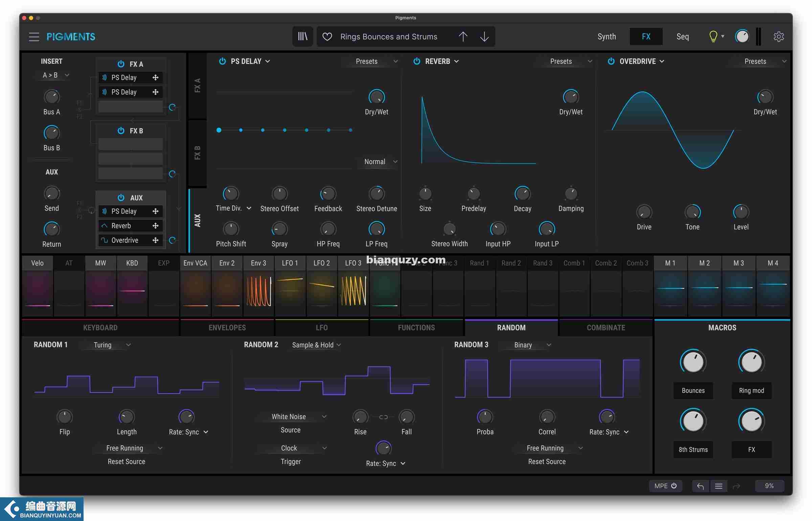Favorite the preset with heart icon
Screen dimensions: 812x521
click(x=327, y=37)
